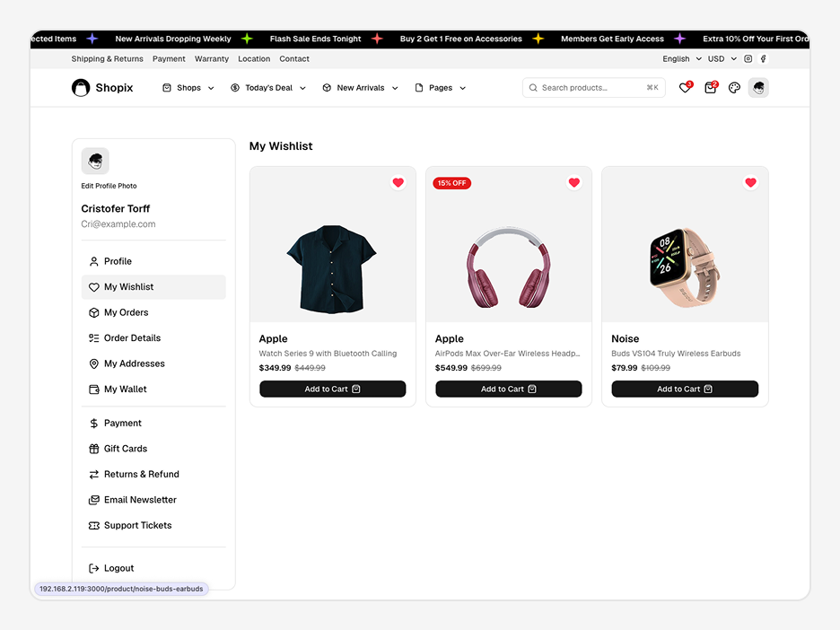Open the theme palette icon
The image size is (840, 630).
click(x=734, y=88)
